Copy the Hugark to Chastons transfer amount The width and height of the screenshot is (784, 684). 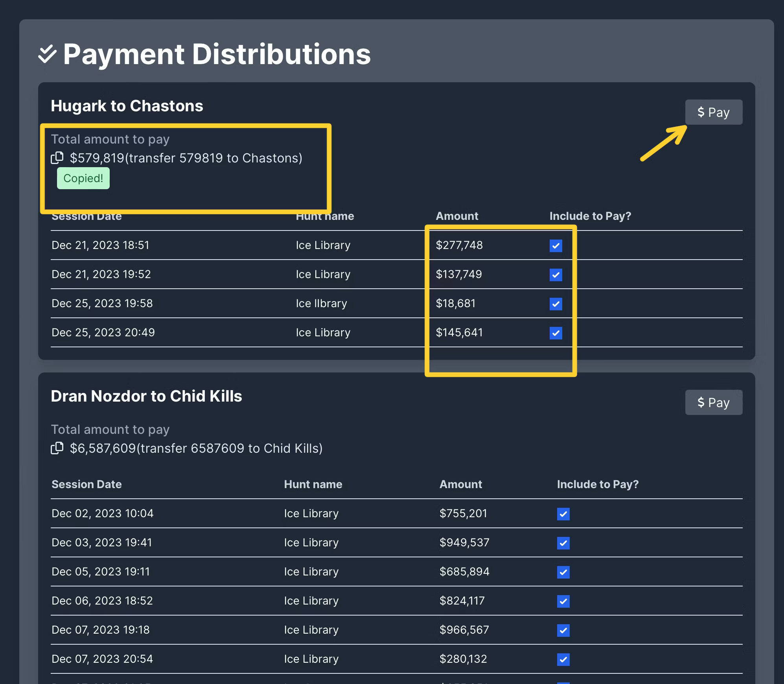tap(57, 158)
